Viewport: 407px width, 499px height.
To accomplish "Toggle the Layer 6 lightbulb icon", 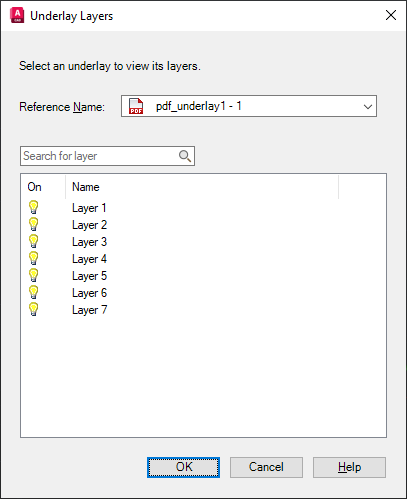I will point(34,292).
